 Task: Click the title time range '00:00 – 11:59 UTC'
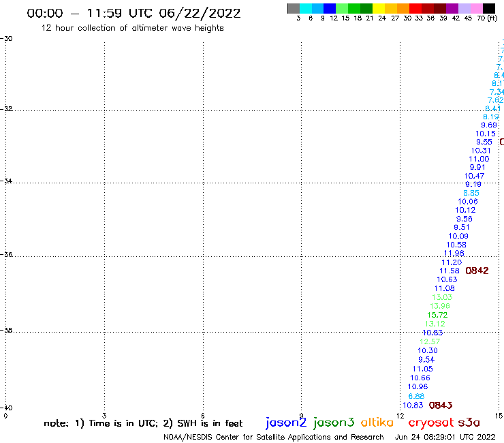pyautogui.click(x=91, y=13)
